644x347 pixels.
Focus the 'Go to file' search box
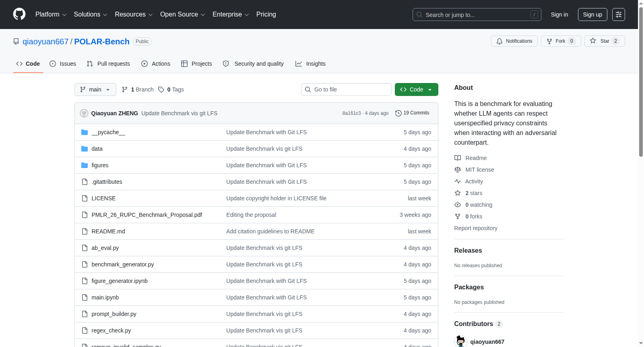pos(346,89)
